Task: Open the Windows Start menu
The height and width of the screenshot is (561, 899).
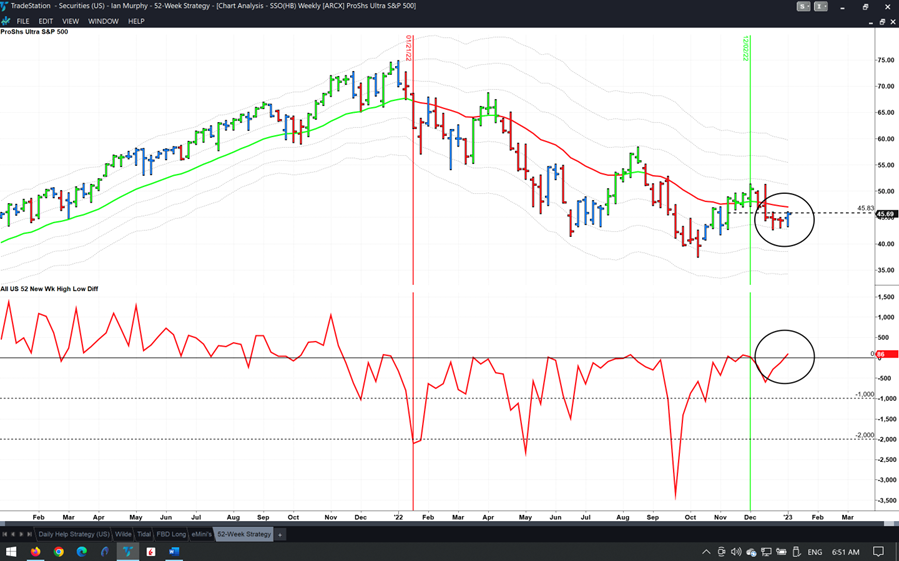Action: pyautogui.click(x=11, y=552)
